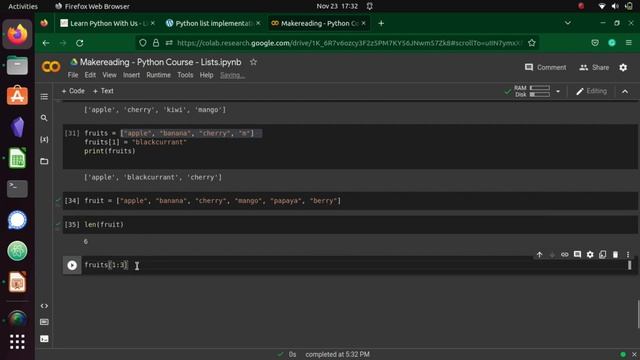Viewport: 640px width, 360px height.
Task: Open Find and replace in sidebar
Action: click(44, 118)
